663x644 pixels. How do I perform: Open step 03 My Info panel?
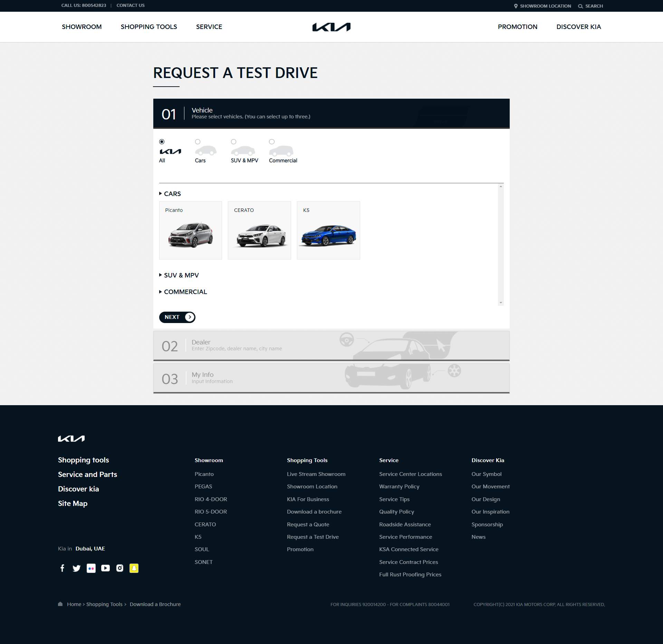(x=331, y=378)
